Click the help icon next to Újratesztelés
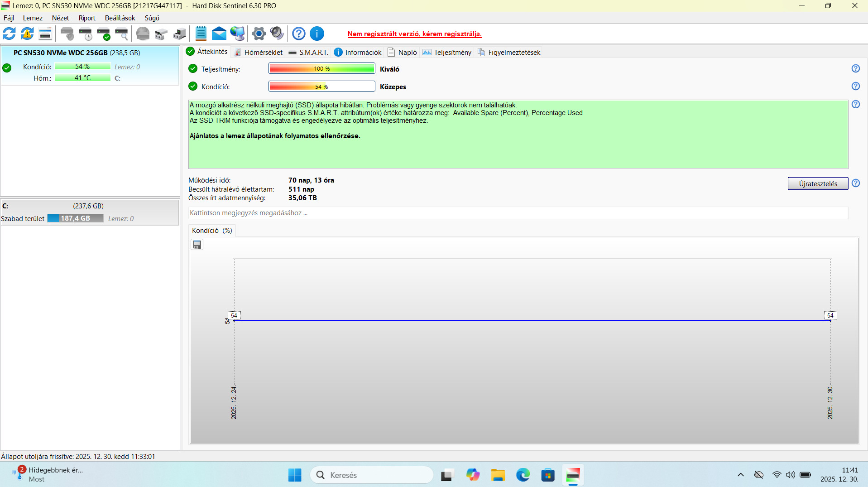 click(x=856, y=183)
